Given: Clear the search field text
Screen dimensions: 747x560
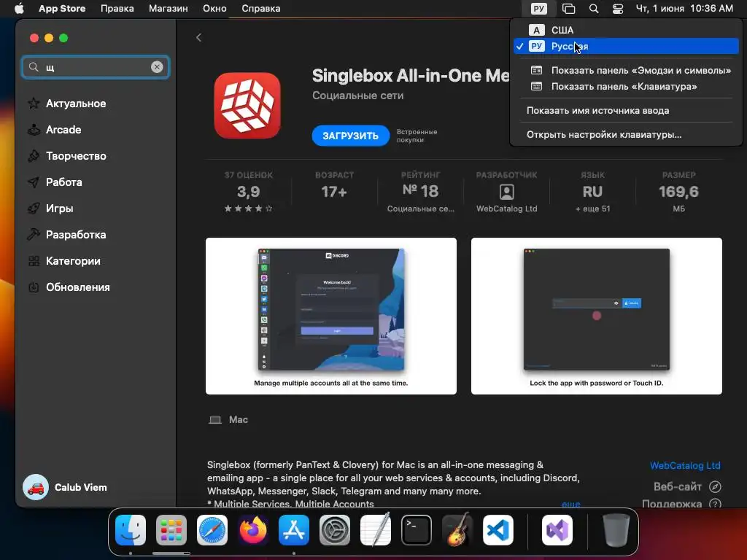Looking at the screenshot, I should [157, 67].
